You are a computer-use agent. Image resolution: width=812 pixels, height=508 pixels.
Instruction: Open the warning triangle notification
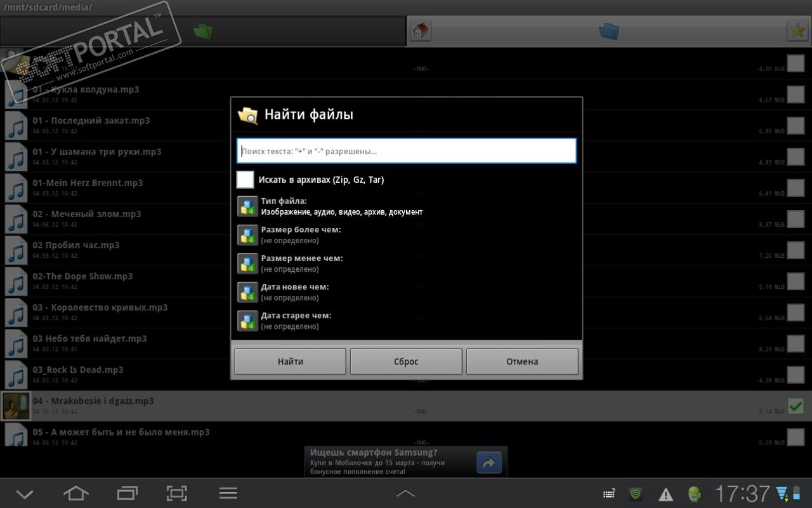[665, 494]
